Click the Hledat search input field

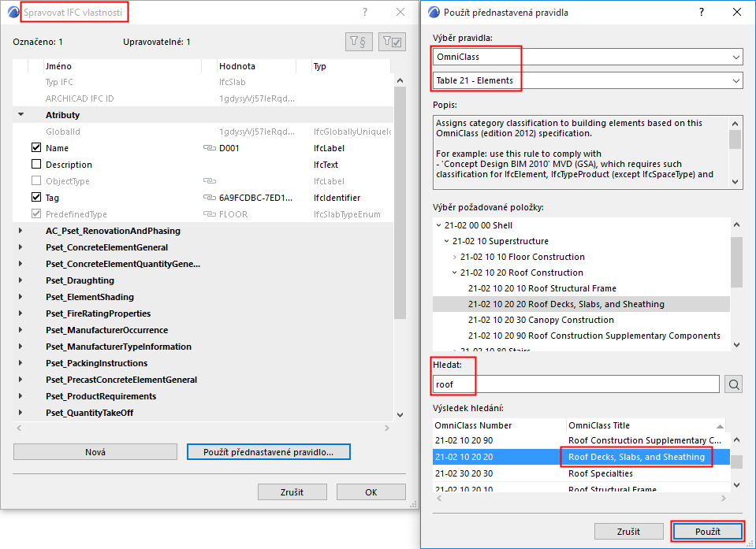576,384
